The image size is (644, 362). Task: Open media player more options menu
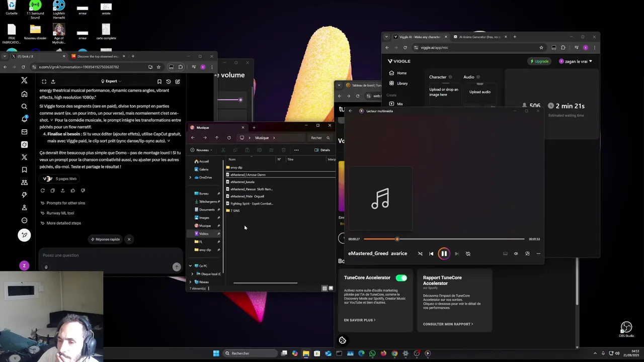[538, 254]
